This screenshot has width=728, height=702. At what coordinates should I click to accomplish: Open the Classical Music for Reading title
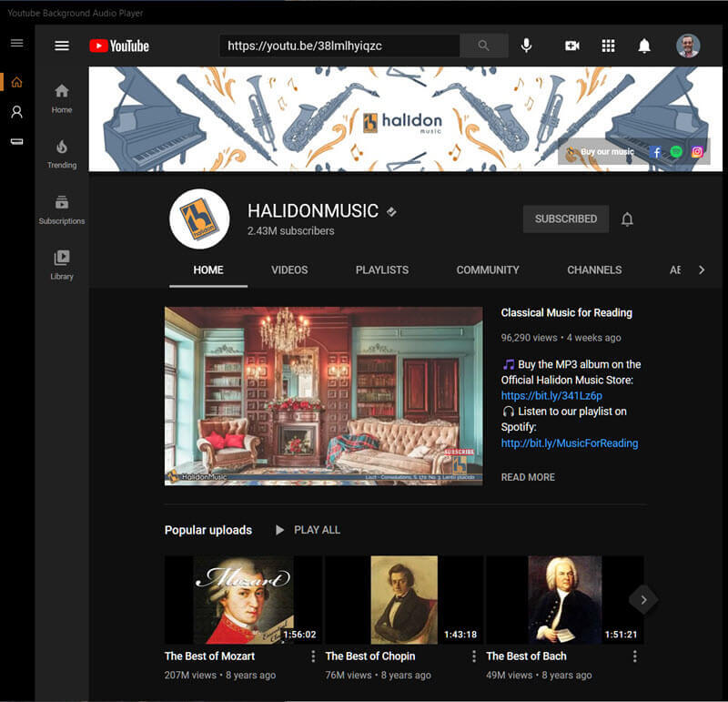pos(566,312)
